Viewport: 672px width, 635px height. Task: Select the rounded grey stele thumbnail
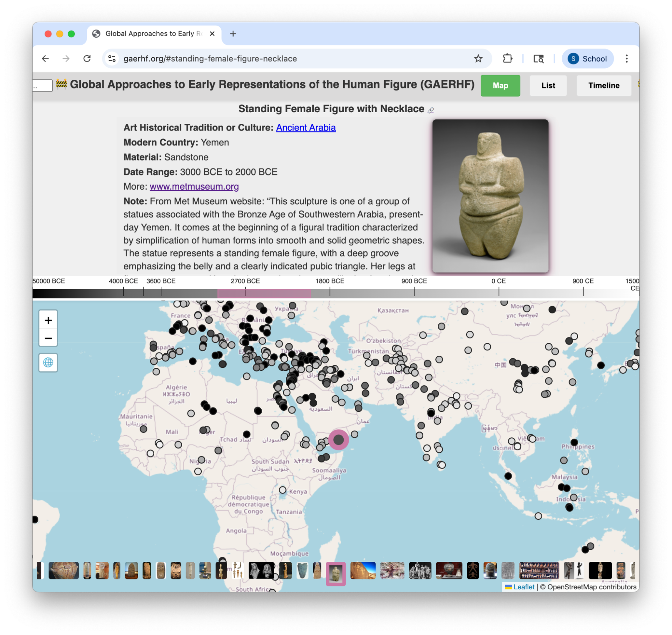point(131,570)
